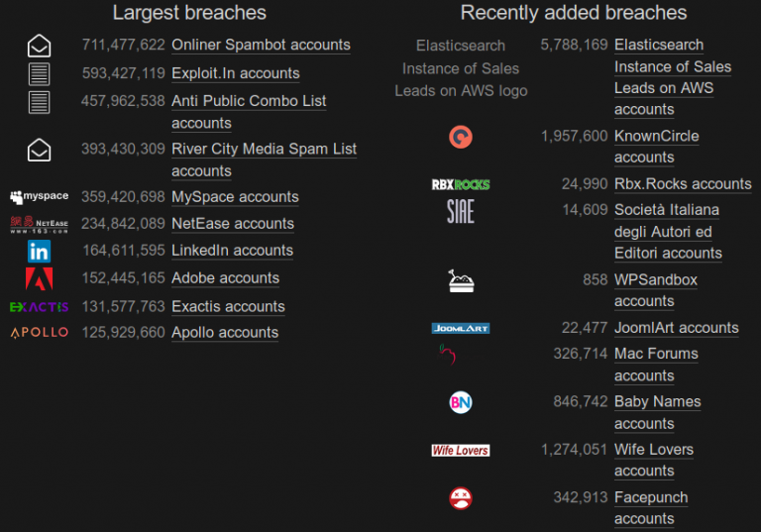
Task: Click the Exploit.In list document icon
Action: point(39,74)
